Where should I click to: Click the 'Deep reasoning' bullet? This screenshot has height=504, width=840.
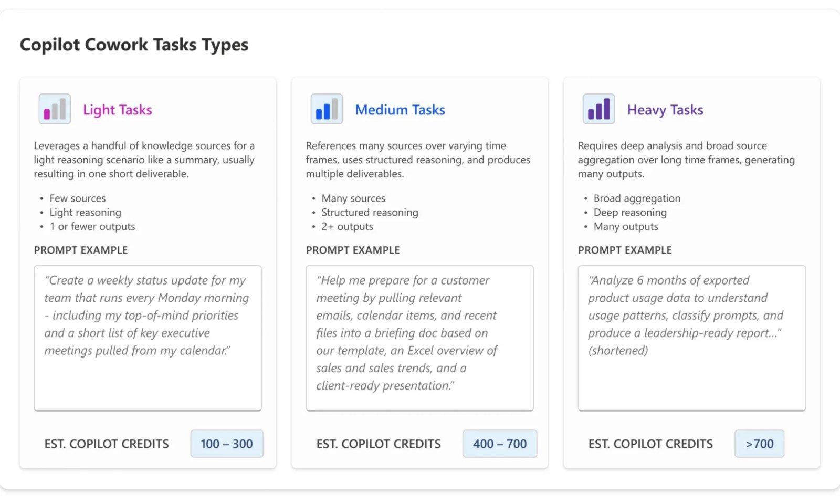tap(630, 213)
